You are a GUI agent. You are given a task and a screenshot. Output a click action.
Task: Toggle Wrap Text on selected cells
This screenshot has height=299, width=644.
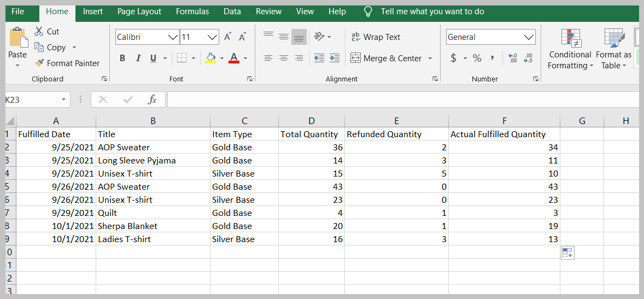point(376,37)
